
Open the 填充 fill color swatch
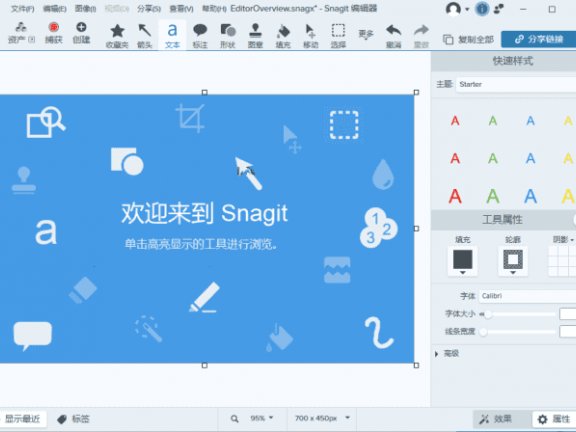click(462, 261)
